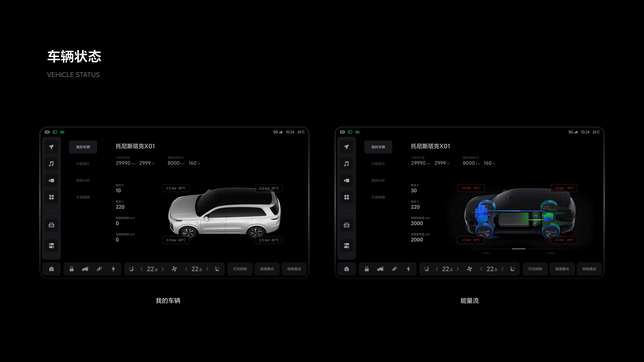Screen dimensions: 644x362
Task: Tap the fuel nozzle icon on the 能量流 screen
Action: 394,269
